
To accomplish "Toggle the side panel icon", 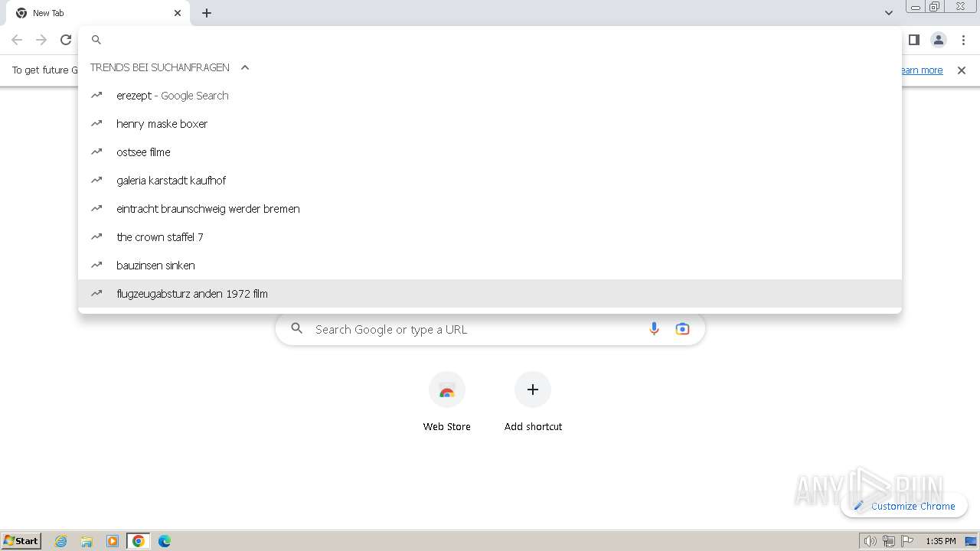I will pyautogui.click(x=914, y=40).
